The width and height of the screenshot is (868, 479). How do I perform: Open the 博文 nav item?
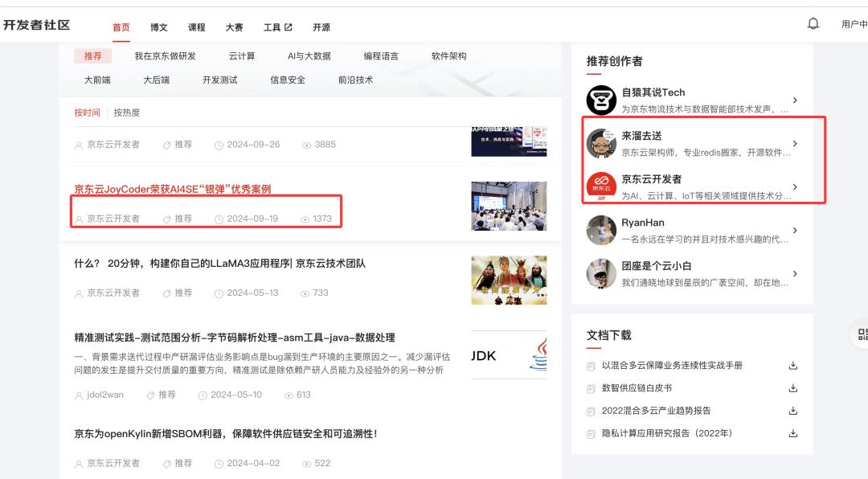coord(159,27)
